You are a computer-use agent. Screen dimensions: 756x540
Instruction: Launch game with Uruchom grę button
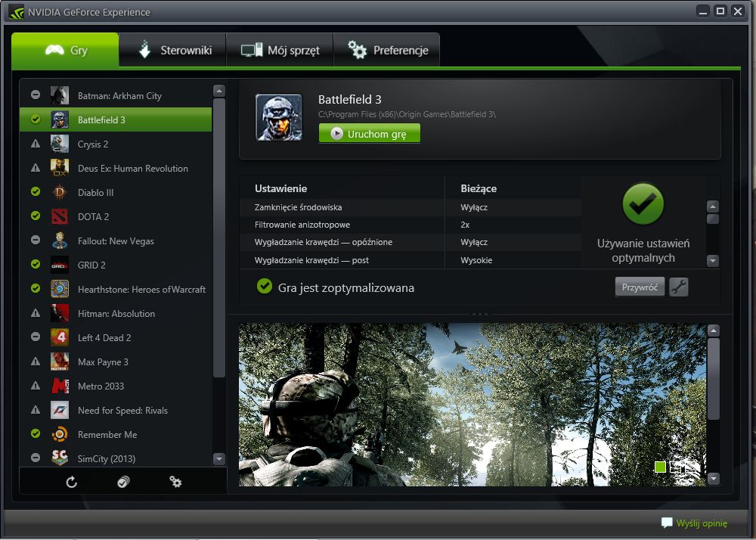[370, 134]
